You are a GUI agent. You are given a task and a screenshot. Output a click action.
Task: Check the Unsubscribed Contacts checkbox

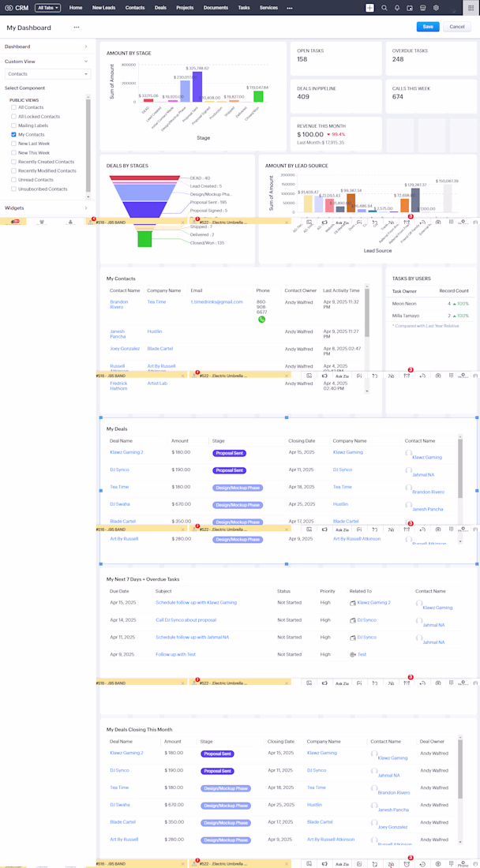[x=14, y=189]
